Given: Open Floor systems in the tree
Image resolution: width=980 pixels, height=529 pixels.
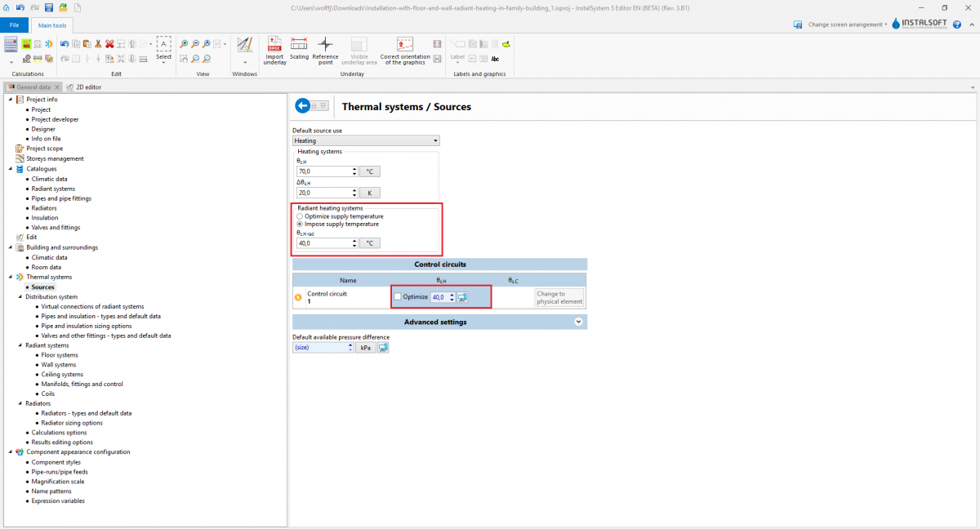Looking at the screenshot, I should tap(60, 355).
